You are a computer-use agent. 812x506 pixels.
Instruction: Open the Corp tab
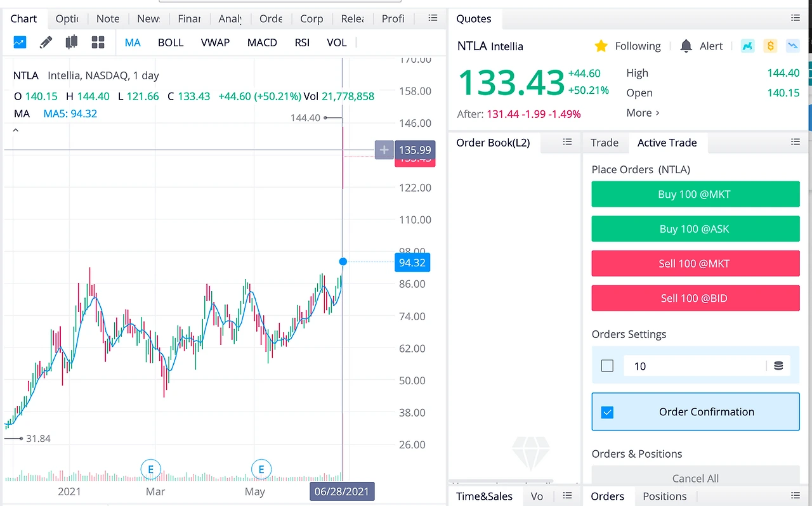click(311, 18)
